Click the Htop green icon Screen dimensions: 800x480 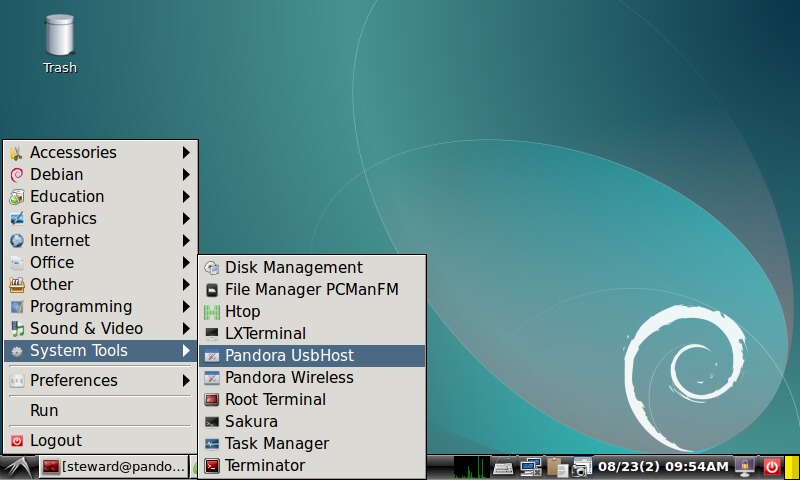(x=212, y=312)
